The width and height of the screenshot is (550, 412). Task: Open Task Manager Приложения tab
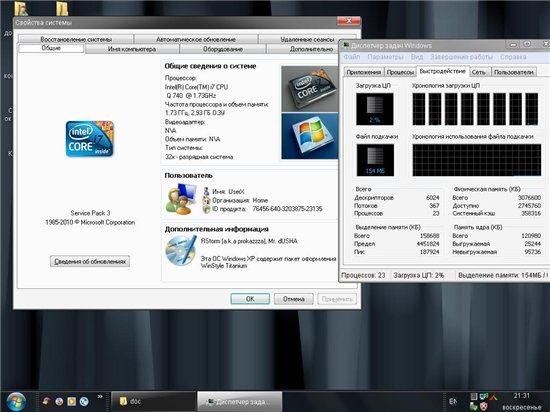pos(364,72)
